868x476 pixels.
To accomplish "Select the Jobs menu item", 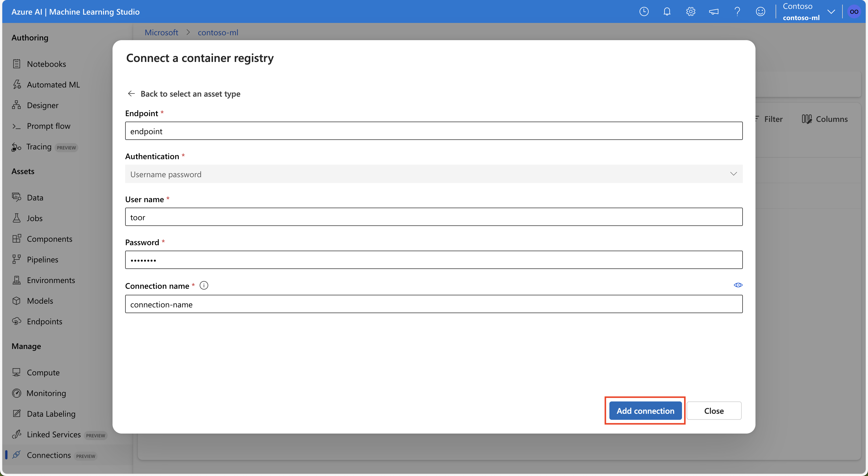I will tap(34, 217).
